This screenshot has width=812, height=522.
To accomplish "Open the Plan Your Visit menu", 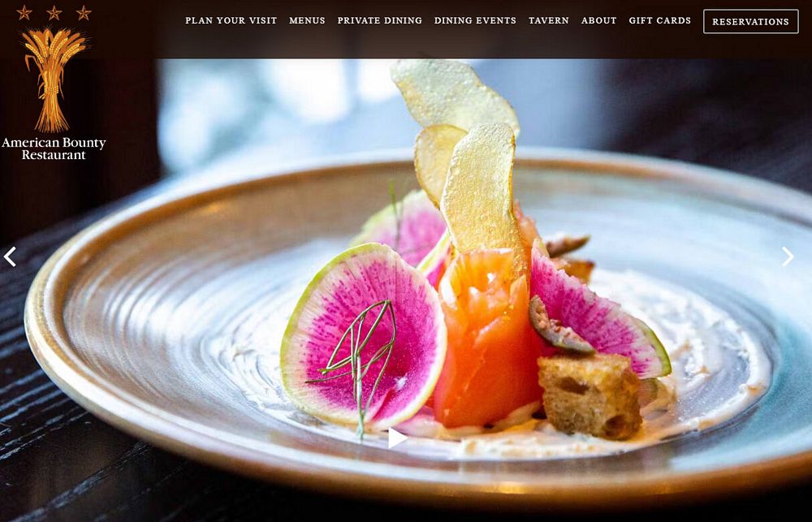I will pyautogui.click(x=231, y=21).
